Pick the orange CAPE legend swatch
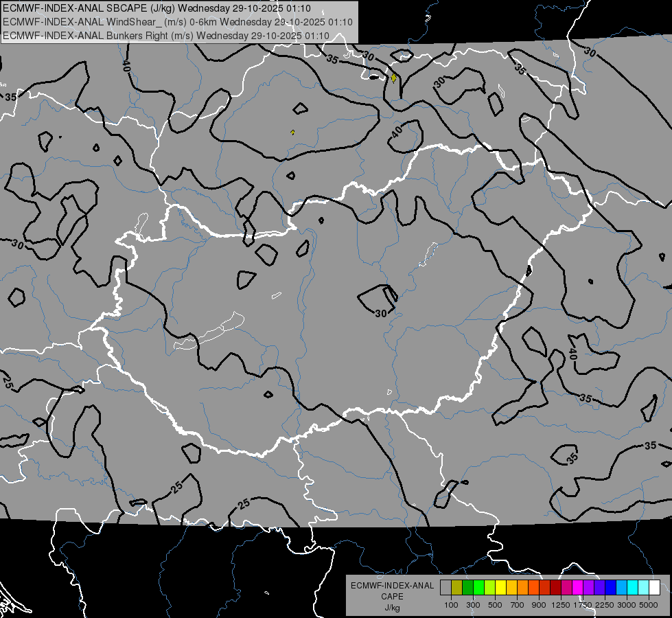672x618 pixels. coord(523,588)
